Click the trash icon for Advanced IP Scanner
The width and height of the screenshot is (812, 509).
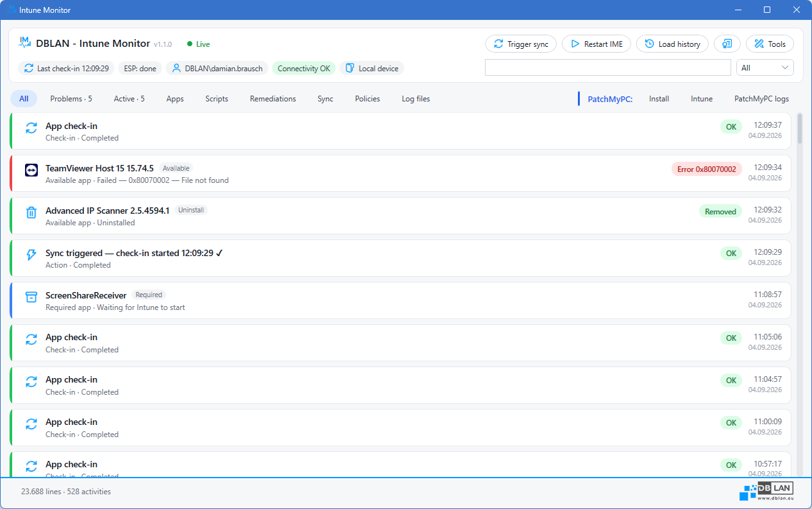[31, 212]
